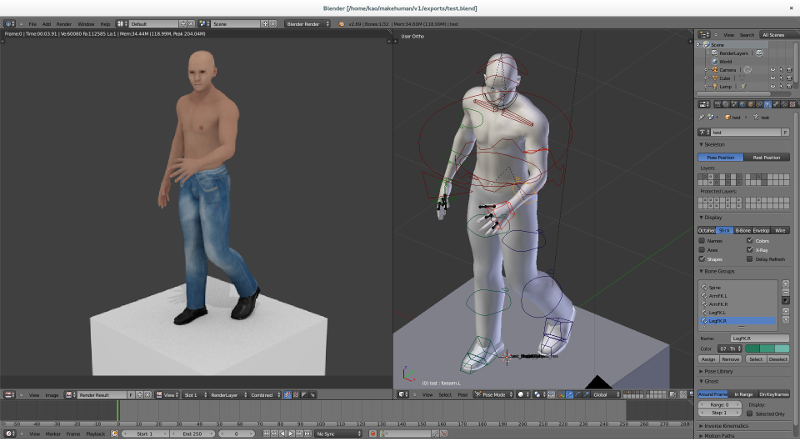Toggle the X-Ray display checkbox

tap(749, 249)
